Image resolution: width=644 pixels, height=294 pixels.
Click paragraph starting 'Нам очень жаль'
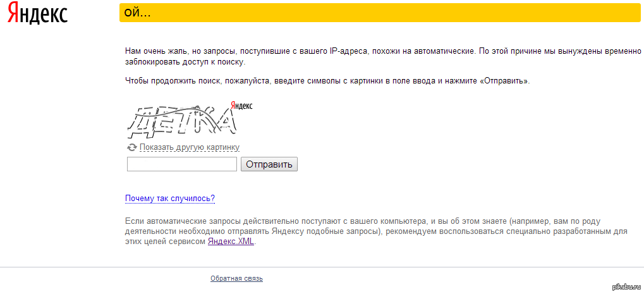pyautogui.click(x=383, y=58)
